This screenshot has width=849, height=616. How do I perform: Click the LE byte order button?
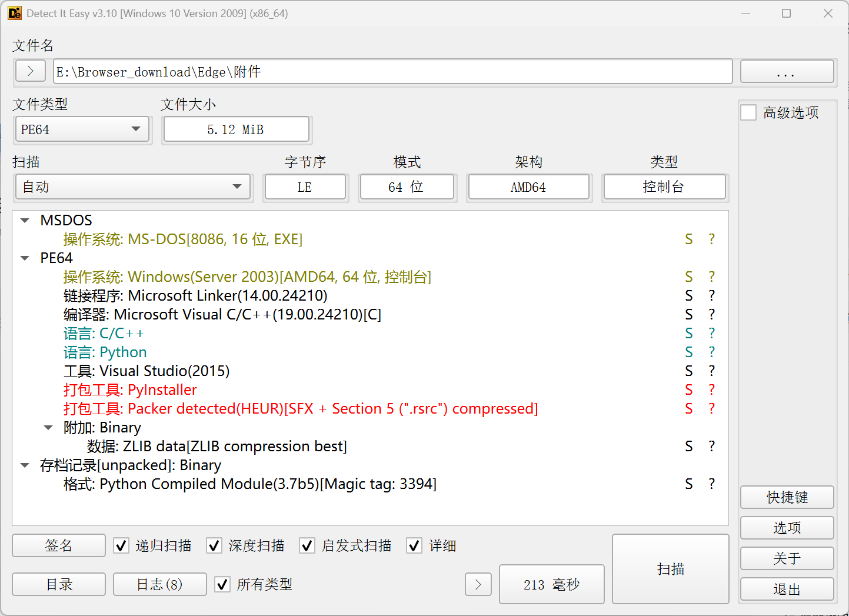[305, 187]
